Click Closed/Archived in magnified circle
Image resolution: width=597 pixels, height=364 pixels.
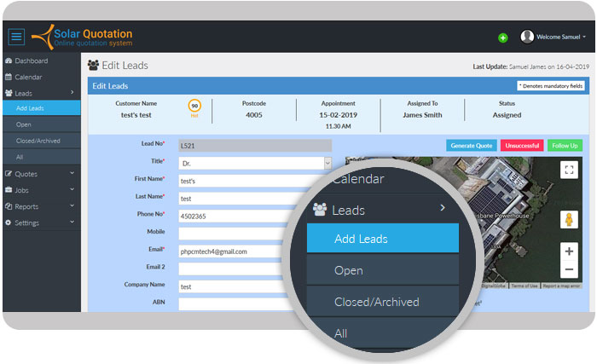click(x=383, y=302)
